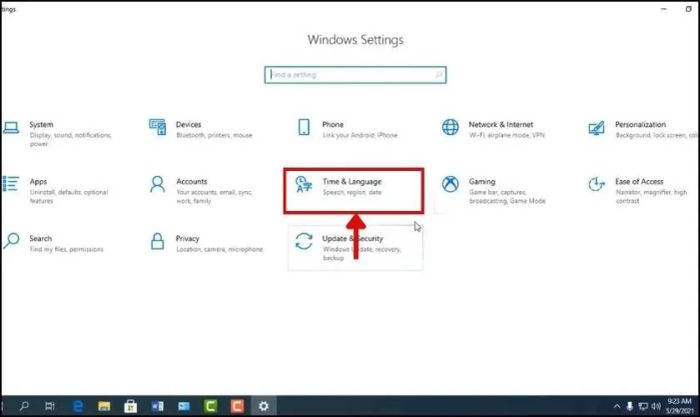700x417 pixels.
Task: Open the Personalization settings category
Action: [x=643, y=129]
